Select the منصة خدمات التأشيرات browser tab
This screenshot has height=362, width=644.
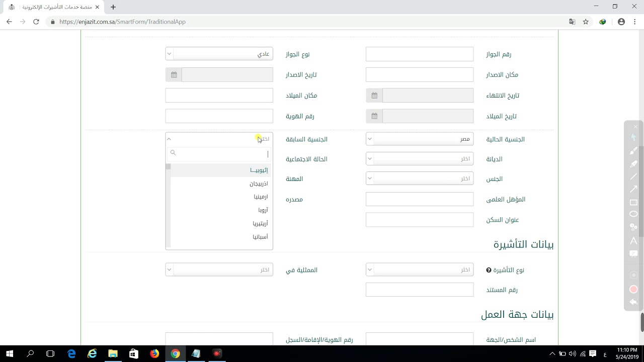53,7
